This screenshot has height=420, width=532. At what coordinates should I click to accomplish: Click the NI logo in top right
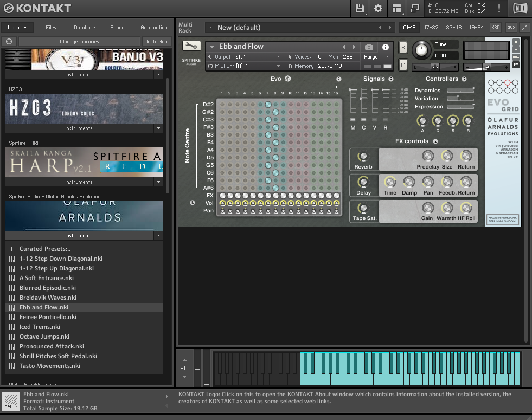(520, 9)
